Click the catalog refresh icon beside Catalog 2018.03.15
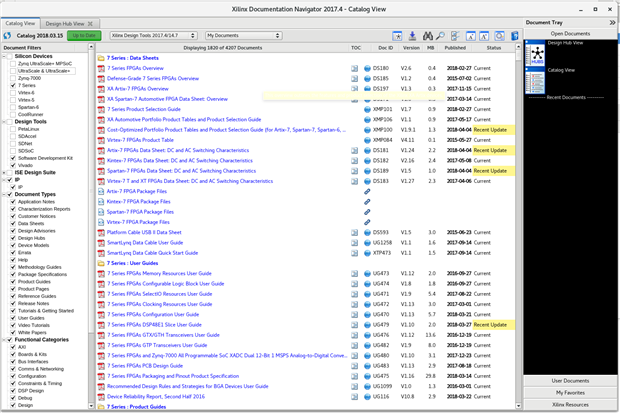The image size is (620, 413). pos(8,34)
